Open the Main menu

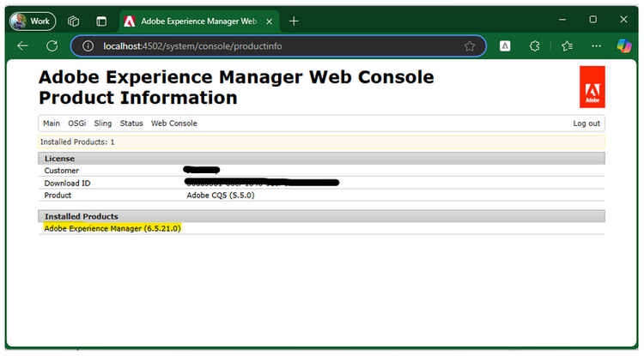52,124
